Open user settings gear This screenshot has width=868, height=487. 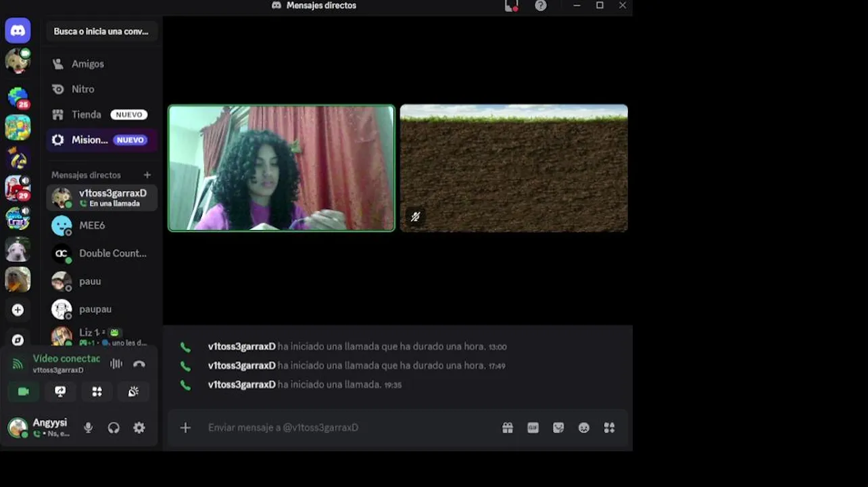pyautogui.click(x=139, y=427)
